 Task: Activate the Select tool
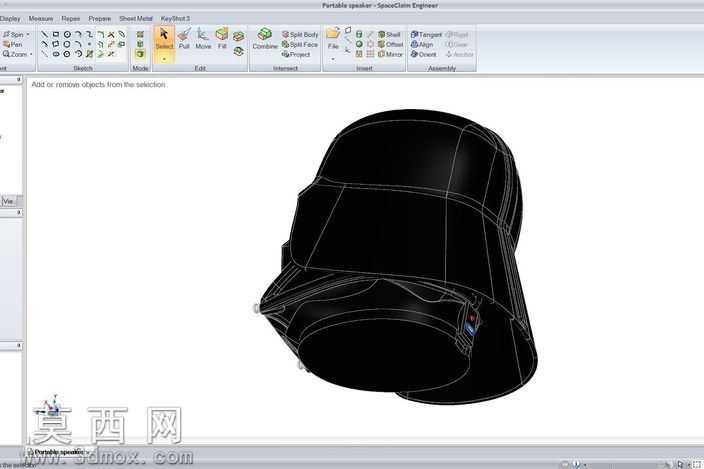(x=164, y=38)
